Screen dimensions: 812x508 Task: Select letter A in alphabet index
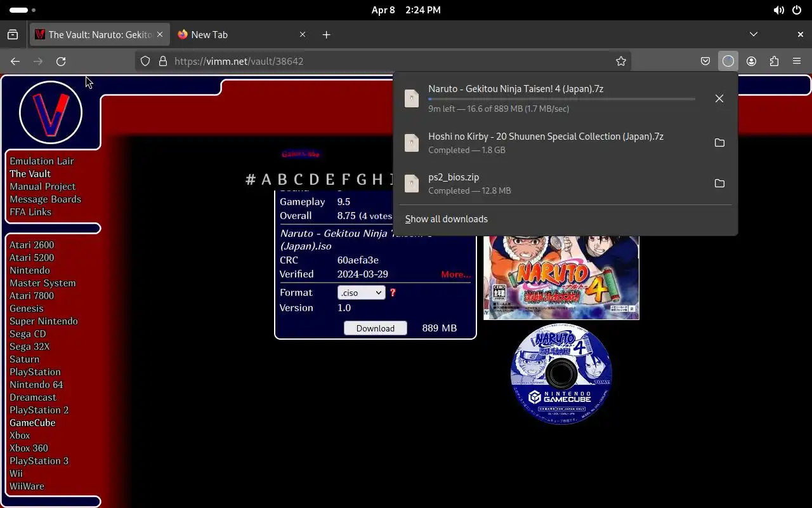click(266, 180)
